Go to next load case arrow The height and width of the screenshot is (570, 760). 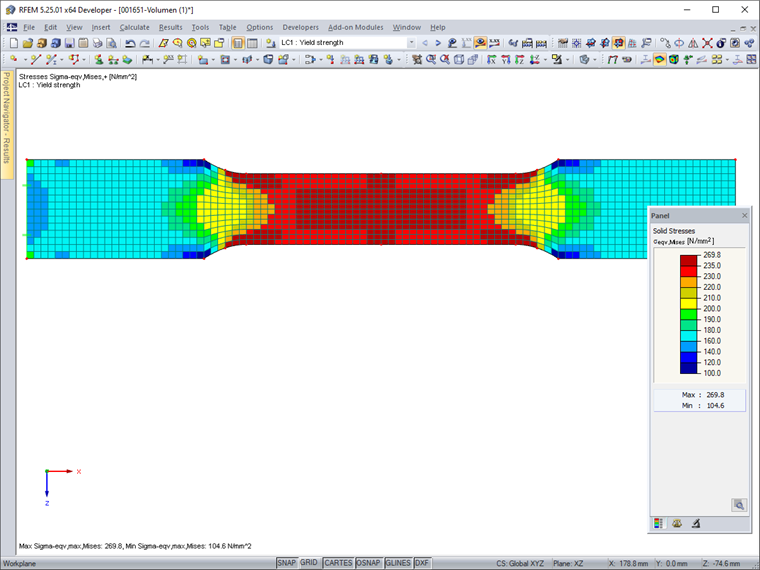point(438,43)
